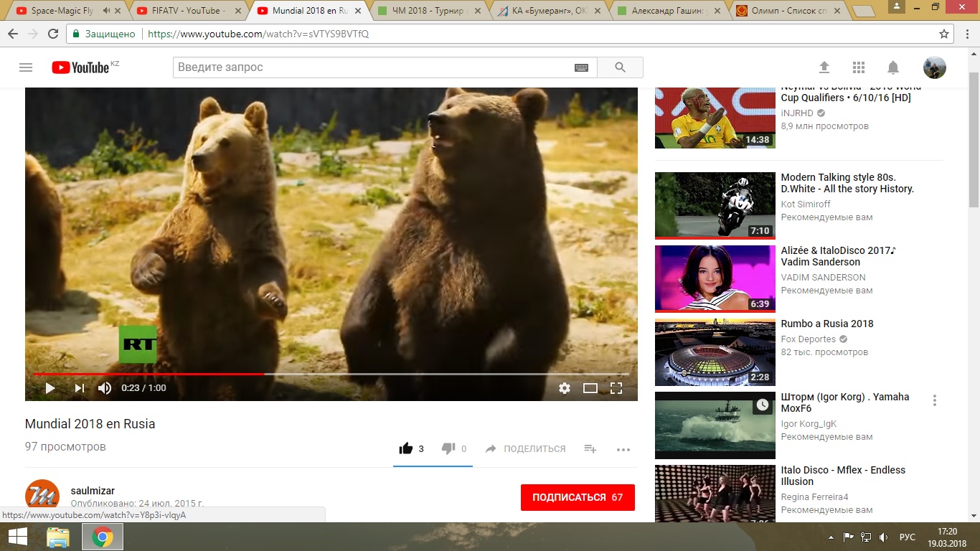Screen dimensions: 980x551
Task: Add Шторм video to Watch Later clock
Action: pos(762,405)
